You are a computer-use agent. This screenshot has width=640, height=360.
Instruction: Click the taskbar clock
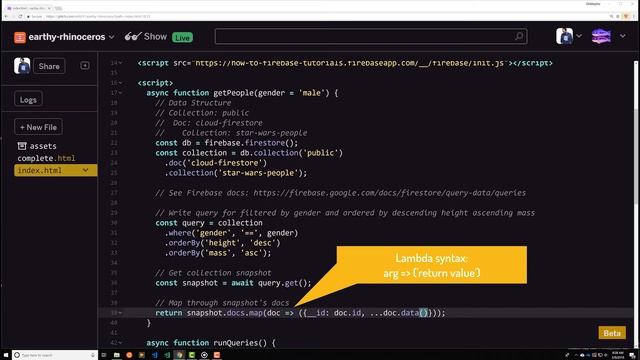coord(618,355)
